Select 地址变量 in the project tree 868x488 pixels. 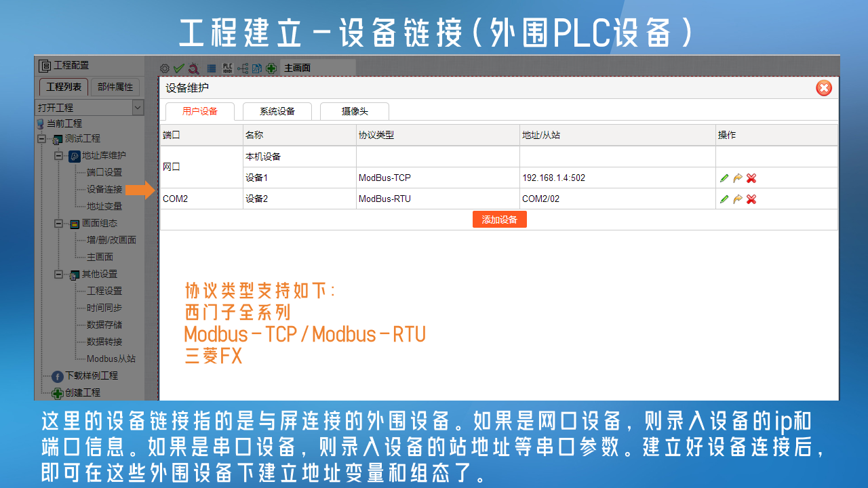point(104,206)
